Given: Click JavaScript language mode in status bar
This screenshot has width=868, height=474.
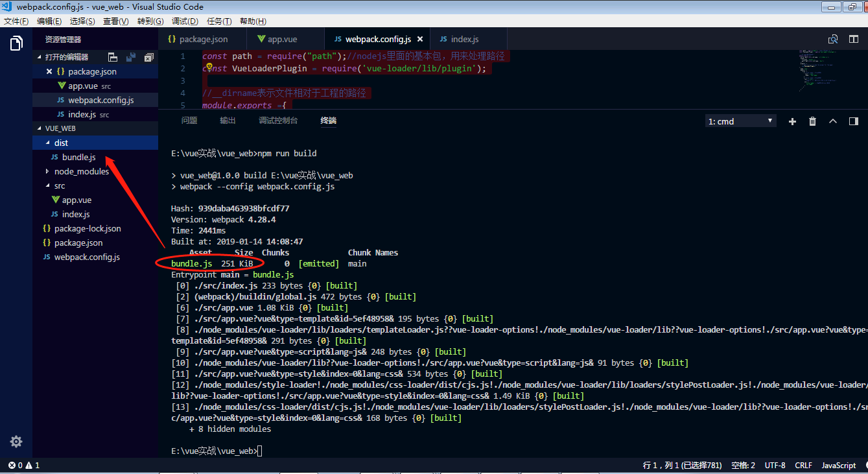Looking at the screenshot, I should click(x=838, y=465).
